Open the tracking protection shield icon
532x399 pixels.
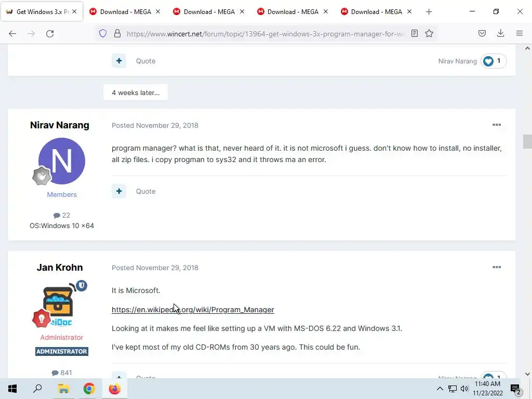(103, 33)
